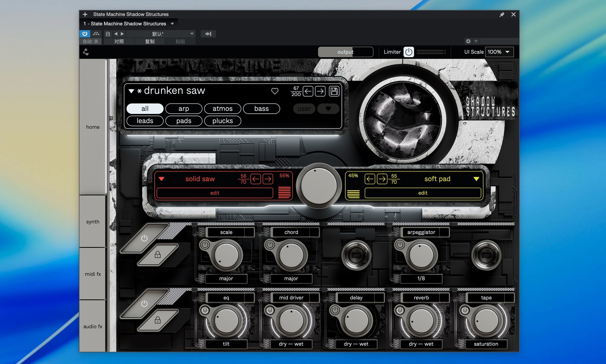Toggle the tape module power button
This screenshot has height=364, width=606.
pyautogui.click(x=465, y=310)
